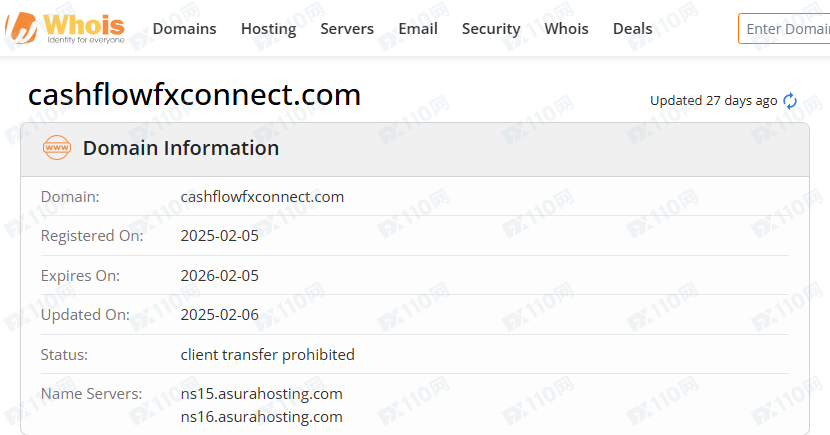Click name server ns16.asurahosting.com
This screenshot has height=435, width=830.
(262, 417)
